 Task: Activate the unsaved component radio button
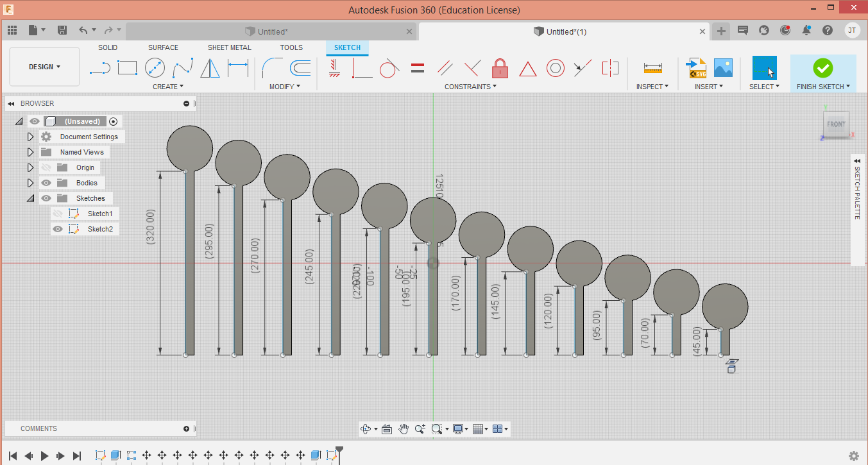(114, 121)
